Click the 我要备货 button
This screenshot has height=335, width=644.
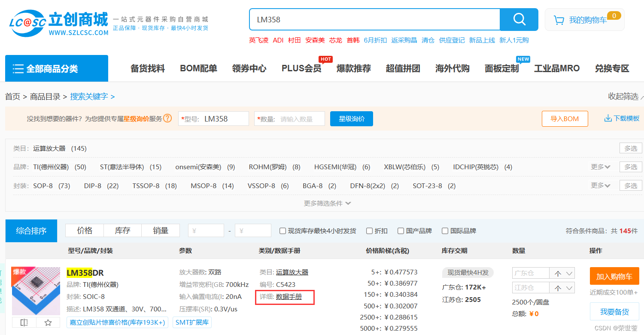(x=614, y=311)
